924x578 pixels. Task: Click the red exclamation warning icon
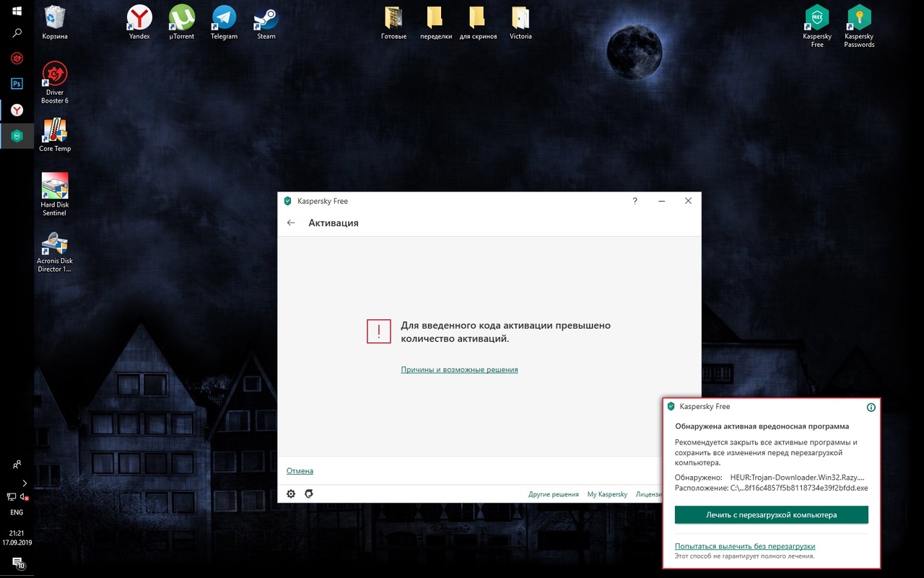coord(379,332)
